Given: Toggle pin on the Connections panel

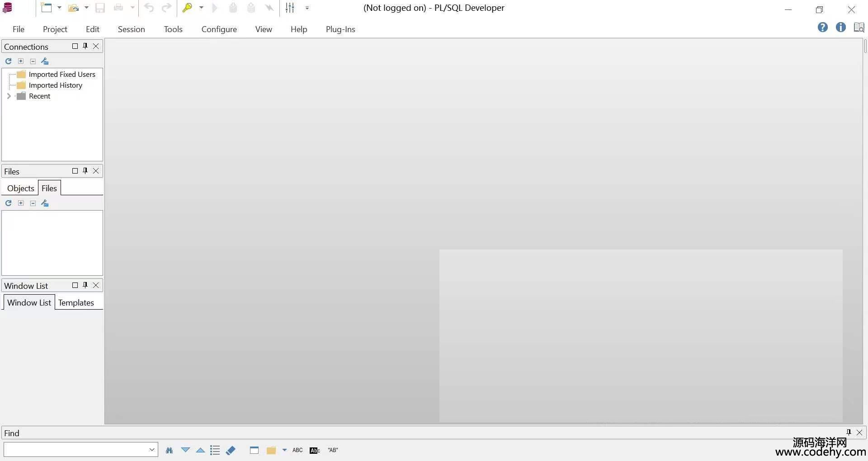Looking at the screenshot, I should point(85,46).
